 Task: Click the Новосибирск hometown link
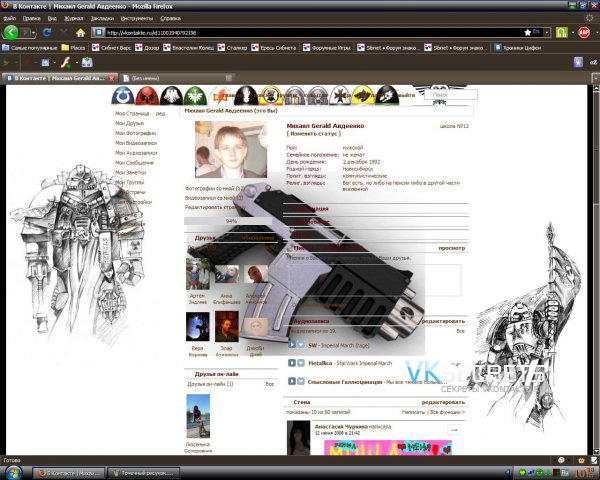tap(358, 168)
